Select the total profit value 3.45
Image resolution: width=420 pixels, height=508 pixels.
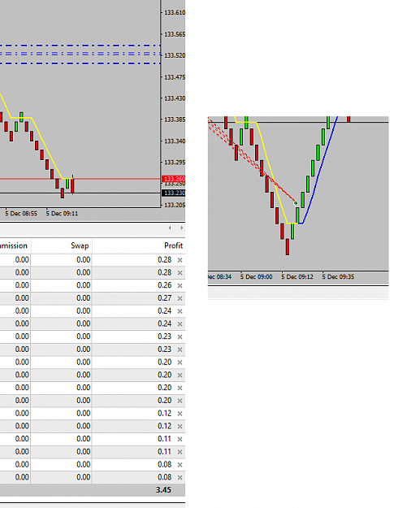click(x=163, y=490)
